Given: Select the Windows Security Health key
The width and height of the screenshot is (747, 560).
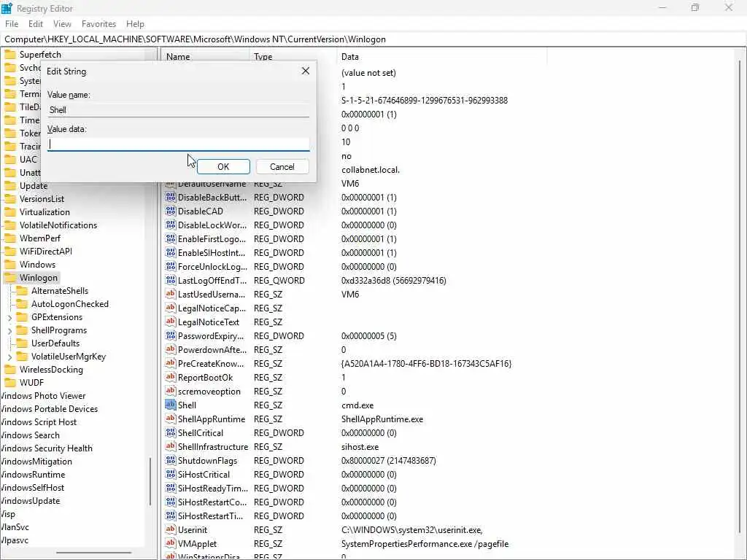Looking at the screenshot, I should tap(47, 448).
